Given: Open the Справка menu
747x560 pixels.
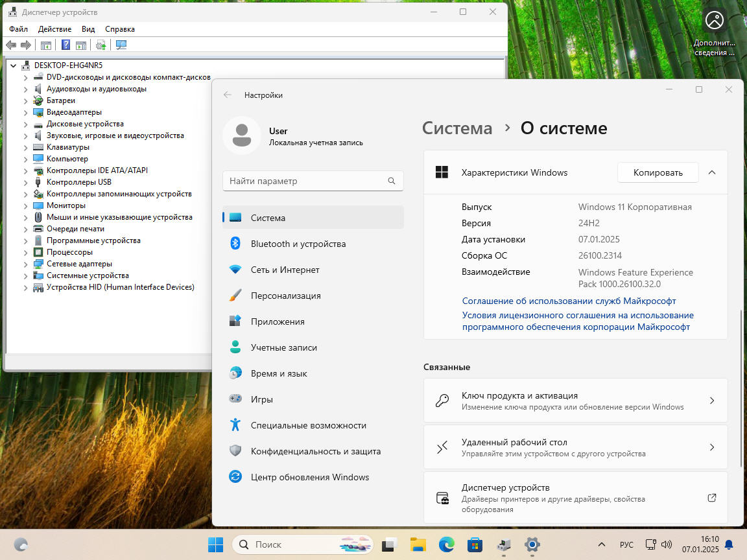Looking at the screenshot, I should coord(119,29).
